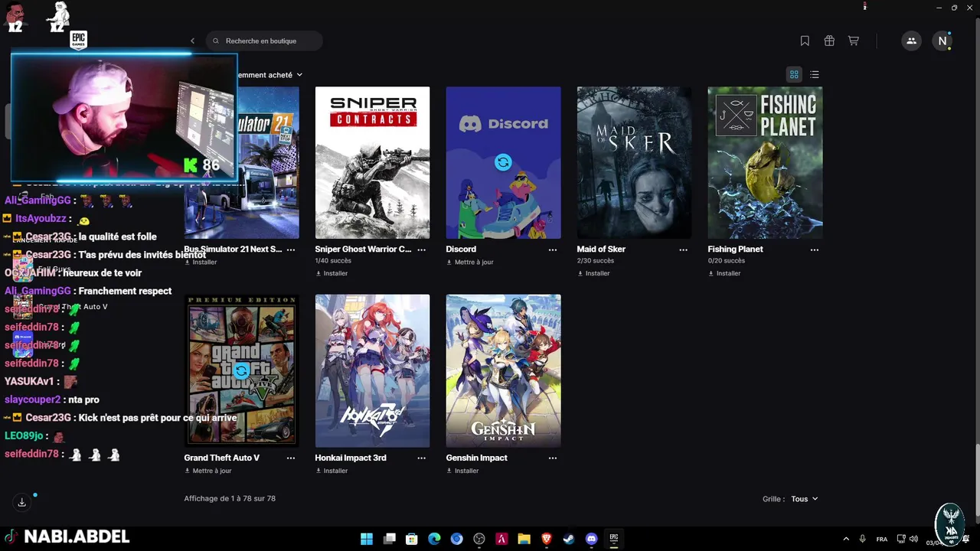Viewport: 980px width, 551px height.
Task: Open Epic Games Launcher taskbar icon
Action: tap(614, 539)
